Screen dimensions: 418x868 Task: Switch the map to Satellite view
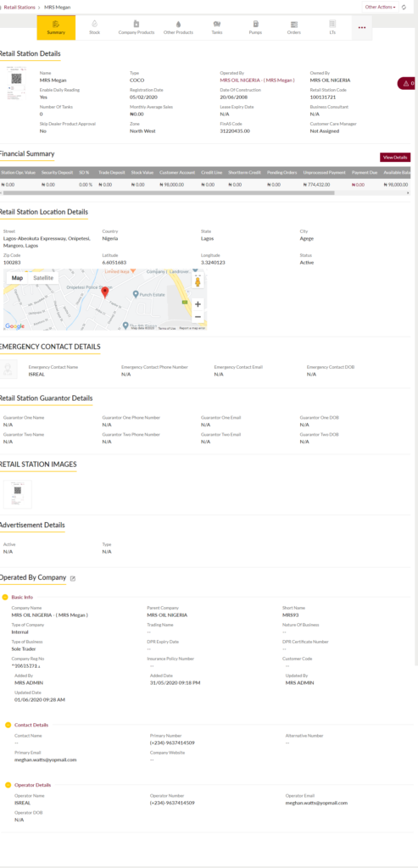click(43, 278)
